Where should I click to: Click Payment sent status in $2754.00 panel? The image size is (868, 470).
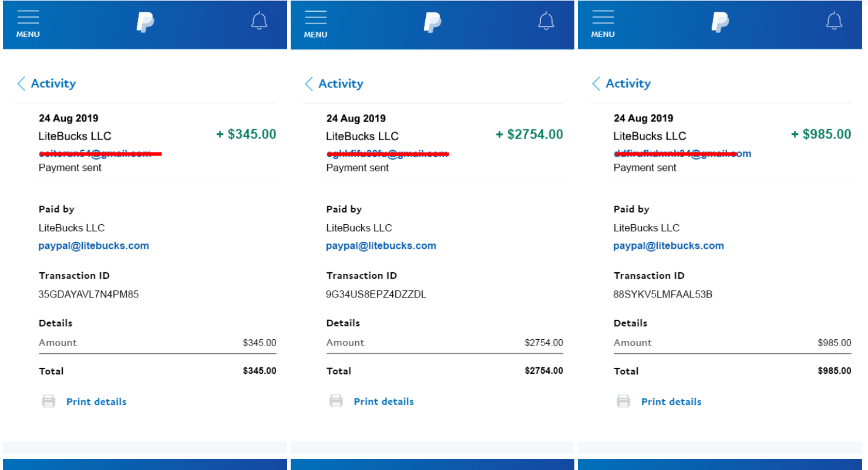pyautogui.click(x=358, y=168)
